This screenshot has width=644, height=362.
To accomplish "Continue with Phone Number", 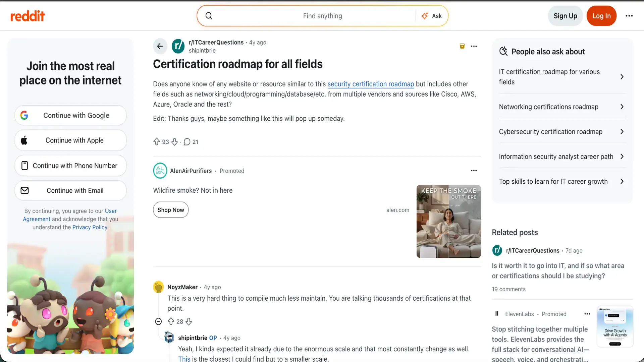I will point(70,166).
